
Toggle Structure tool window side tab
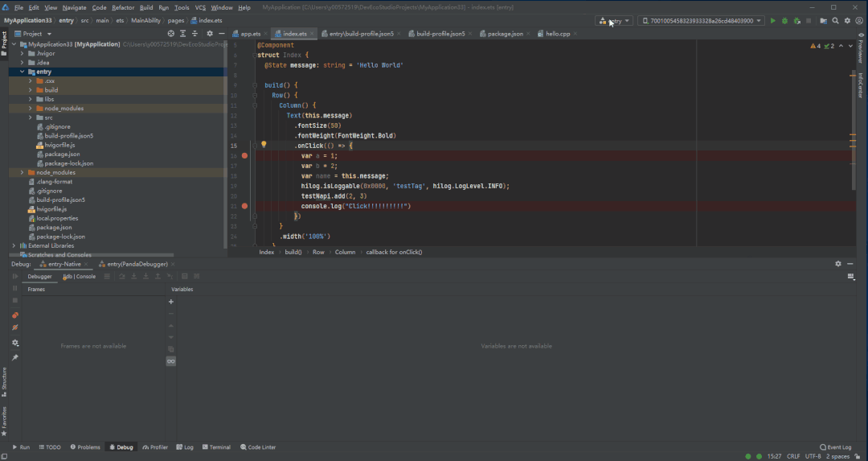tap(4, 382)
